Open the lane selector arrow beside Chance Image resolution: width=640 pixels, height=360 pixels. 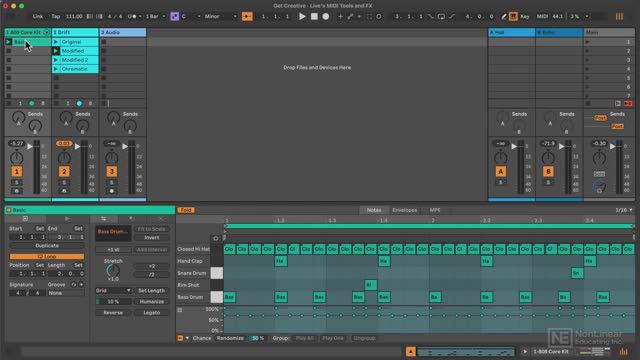point(187,338)
